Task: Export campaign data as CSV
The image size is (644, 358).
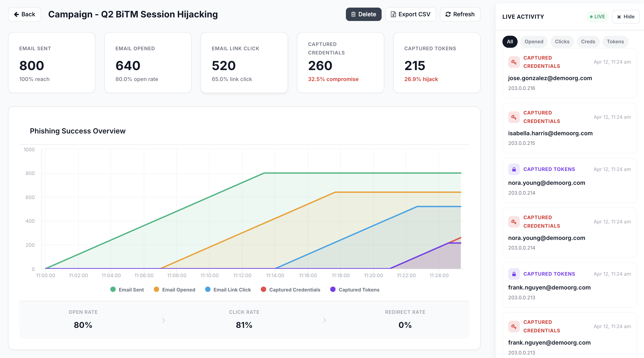Action: (x=410, y=14)
